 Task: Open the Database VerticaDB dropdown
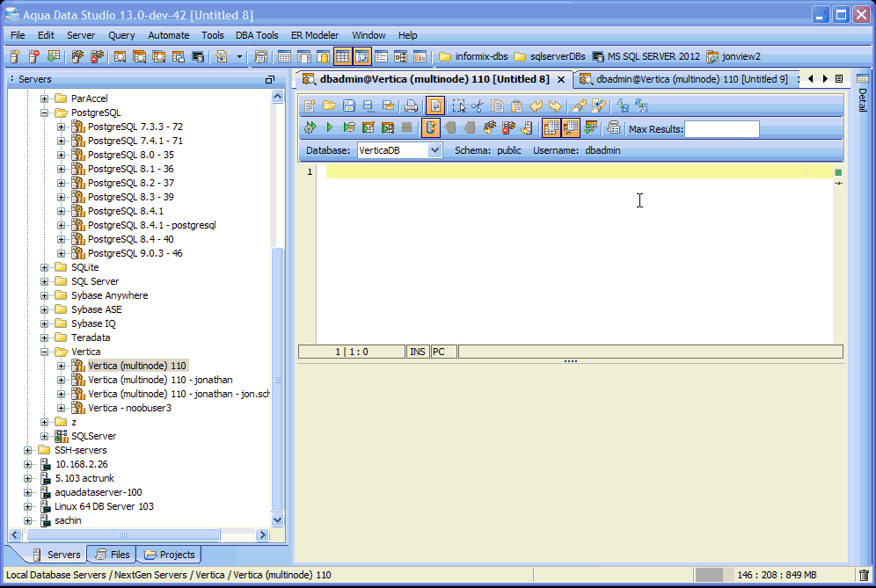point(434,150)
